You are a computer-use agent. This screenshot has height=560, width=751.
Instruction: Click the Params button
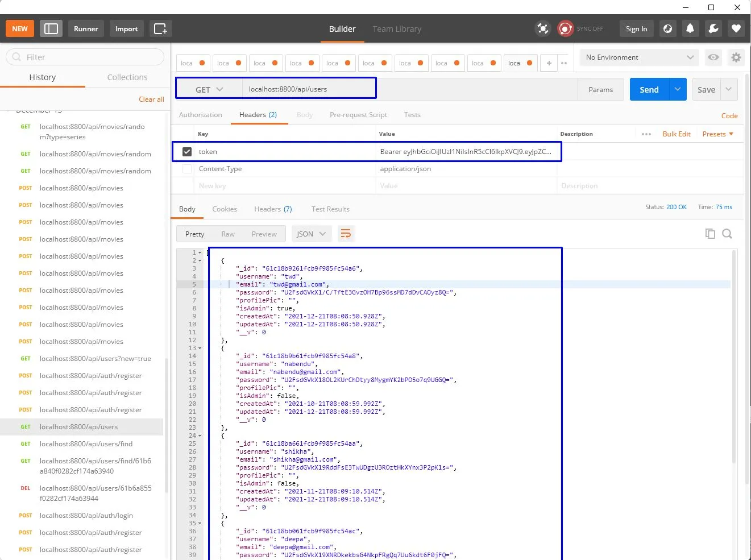tap(601, 90)
